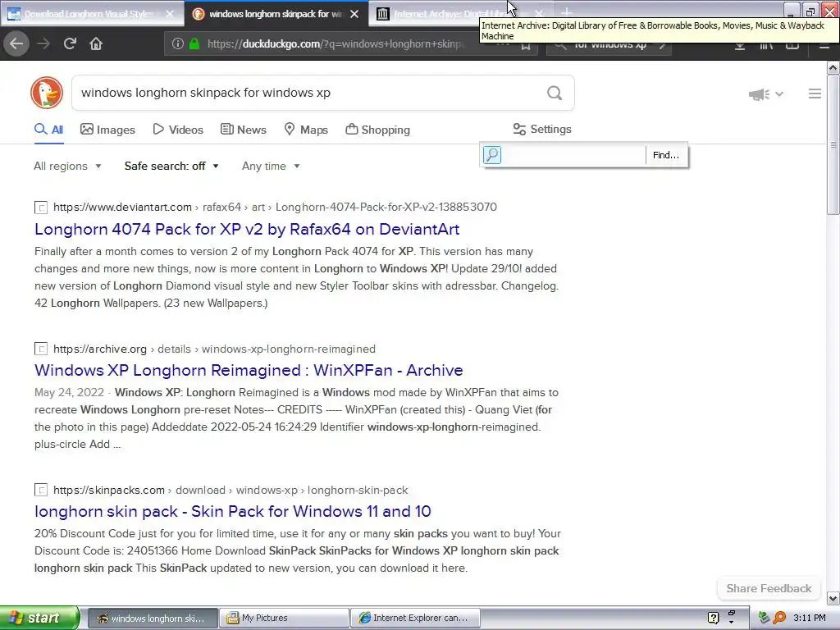Select the All search results tab
840x630 pixels.
click(49, 130)
